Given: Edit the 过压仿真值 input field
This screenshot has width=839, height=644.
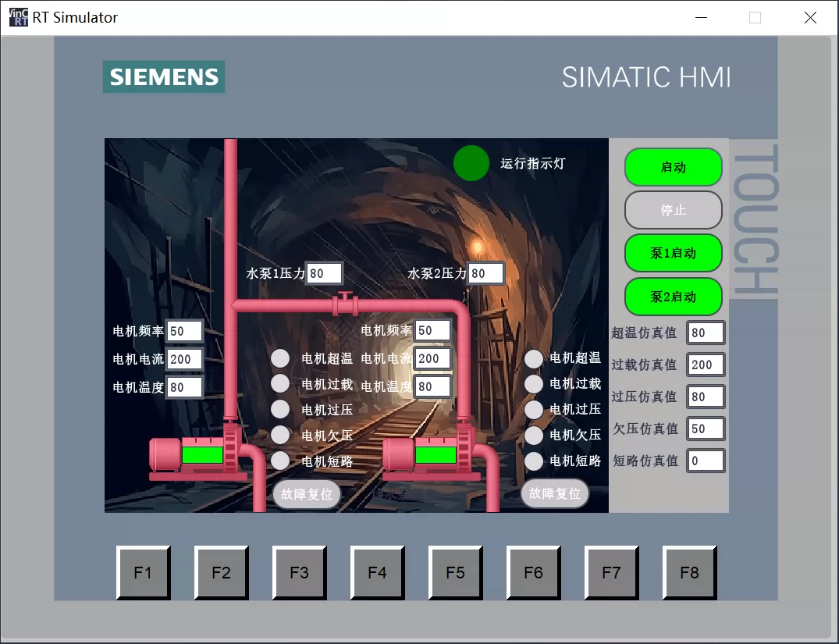Looking at the screenshot, I should coord(706,397).
